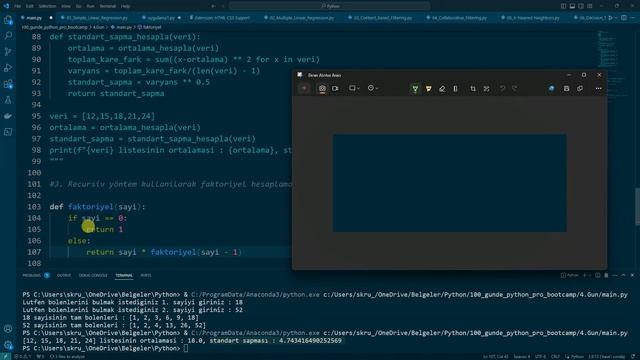Copy the snip to clipboard

click(x=580, y=89)
